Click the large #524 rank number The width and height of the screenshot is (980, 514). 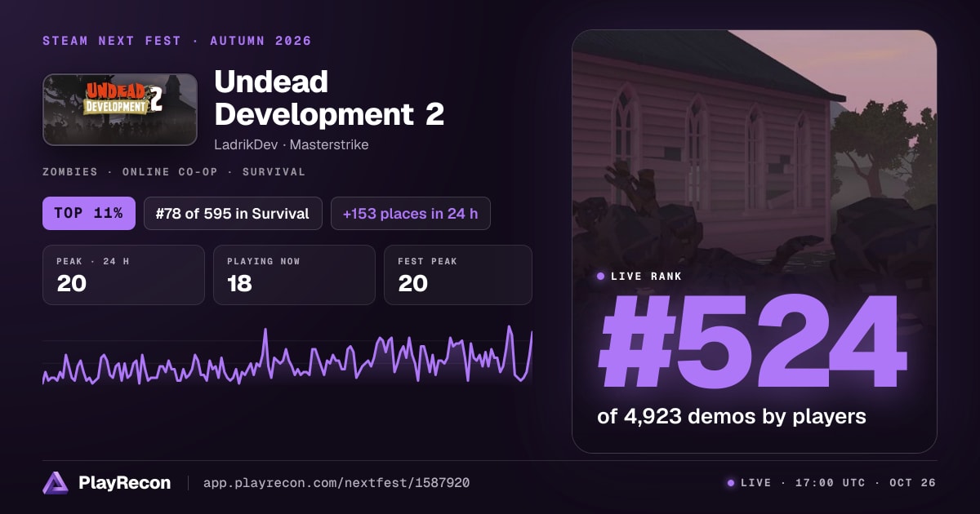(x=752, y=343)
